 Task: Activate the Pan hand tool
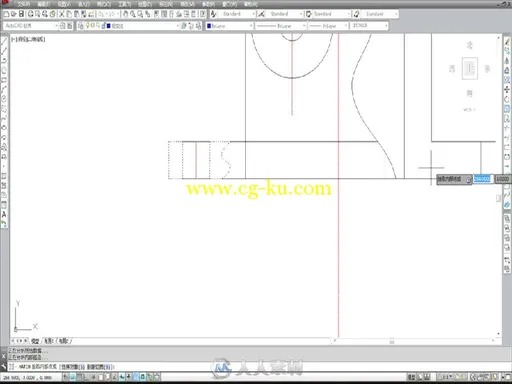tap(125, 14)
